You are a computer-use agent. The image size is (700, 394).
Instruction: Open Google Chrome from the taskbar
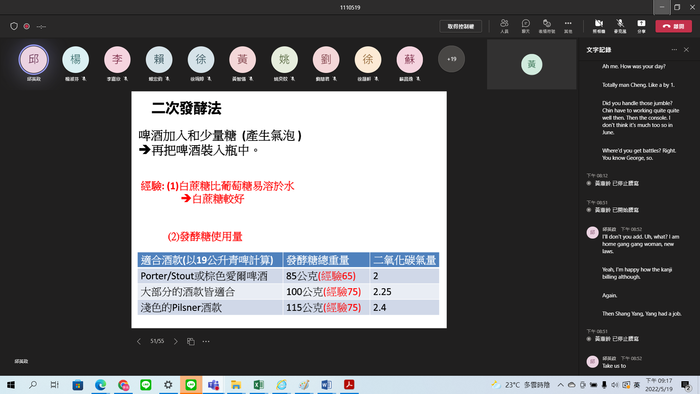pyautogui.click(x=123, y=385)
